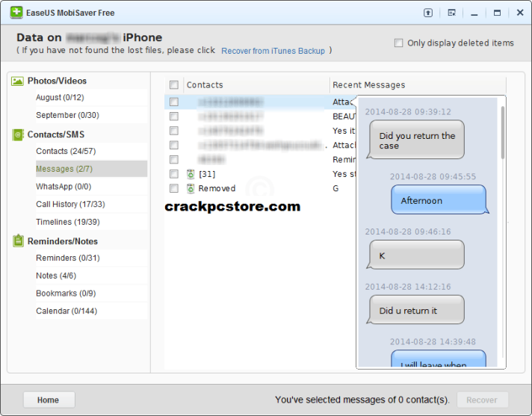The height and width of the screenshot is (416, 532).
Task: Tick the select-all Contacts header checkbox
Action: click(x=174, y=84)
